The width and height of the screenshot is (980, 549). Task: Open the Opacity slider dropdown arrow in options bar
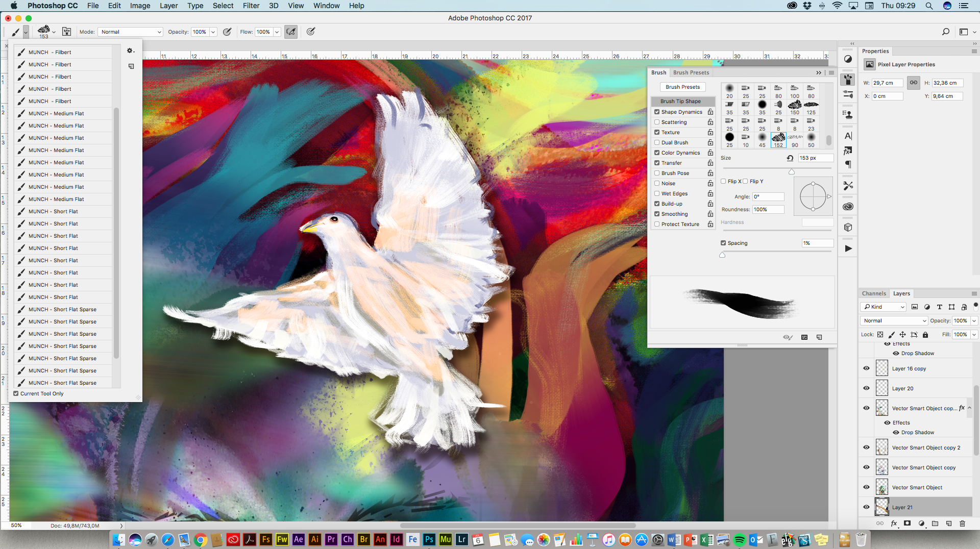213,32
